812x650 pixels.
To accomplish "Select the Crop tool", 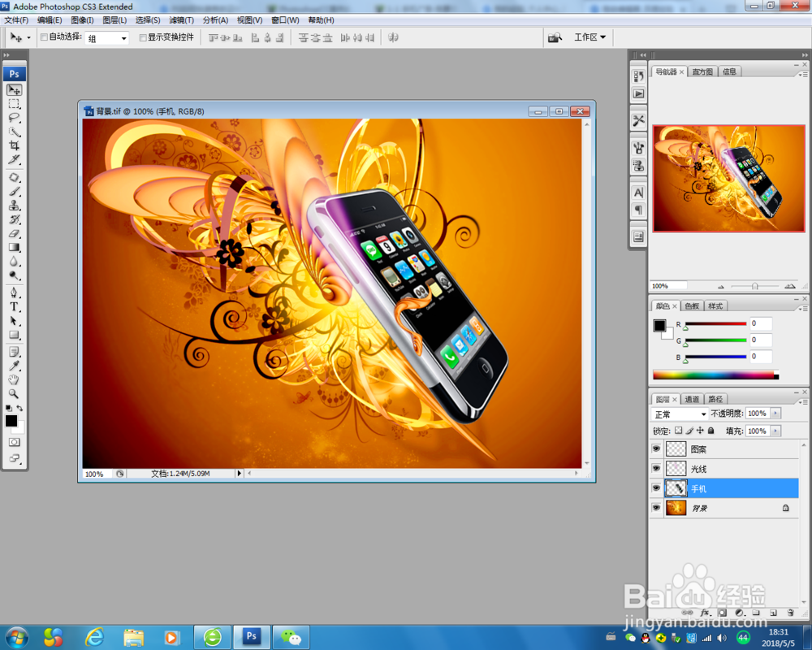I will (x=14, y=145).
